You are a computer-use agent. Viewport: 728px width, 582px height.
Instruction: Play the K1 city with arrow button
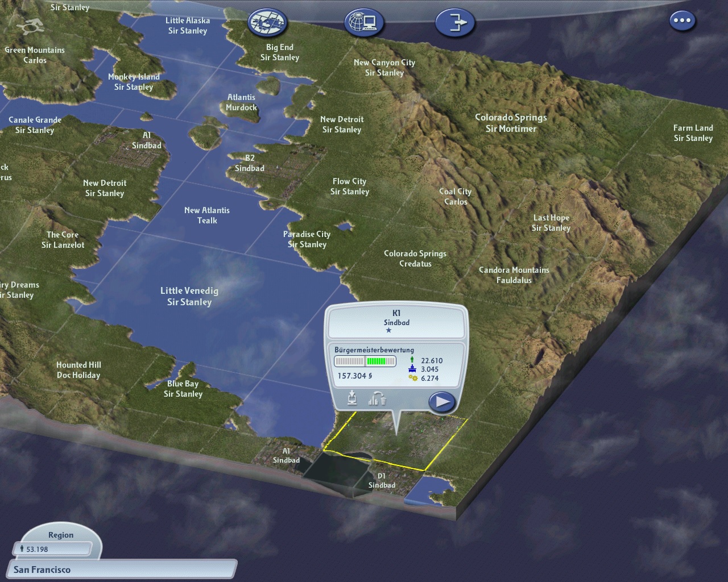[442, 401]
